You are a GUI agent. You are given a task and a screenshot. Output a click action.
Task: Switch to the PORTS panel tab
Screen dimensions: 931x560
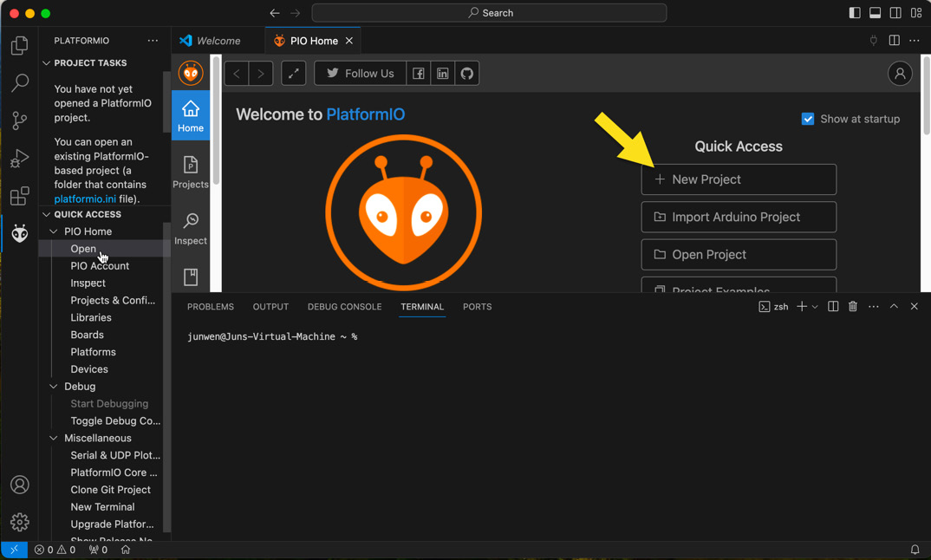[478, 306]
